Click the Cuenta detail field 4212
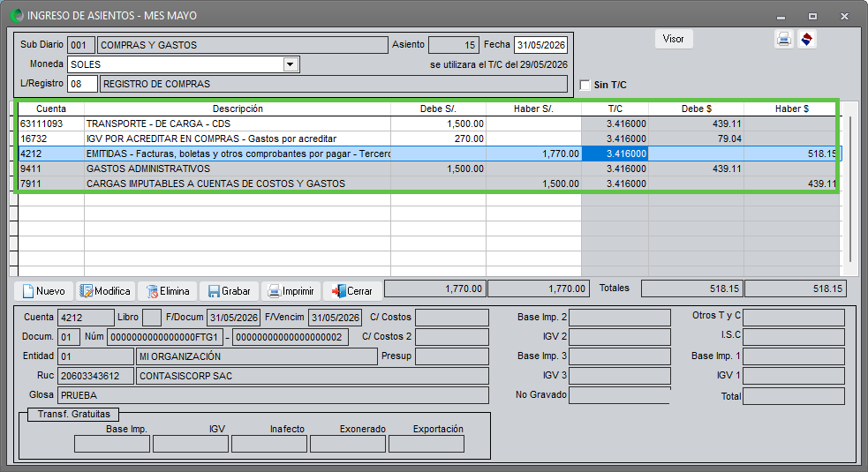The width and height of the screenshot is (868, 472). coord(86,318)
